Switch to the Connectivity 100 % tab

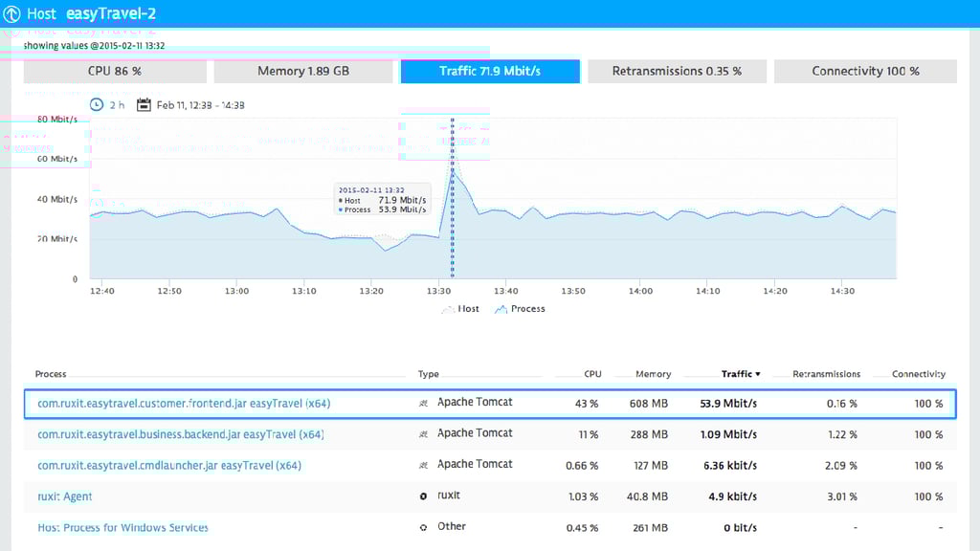pos(864,71)
